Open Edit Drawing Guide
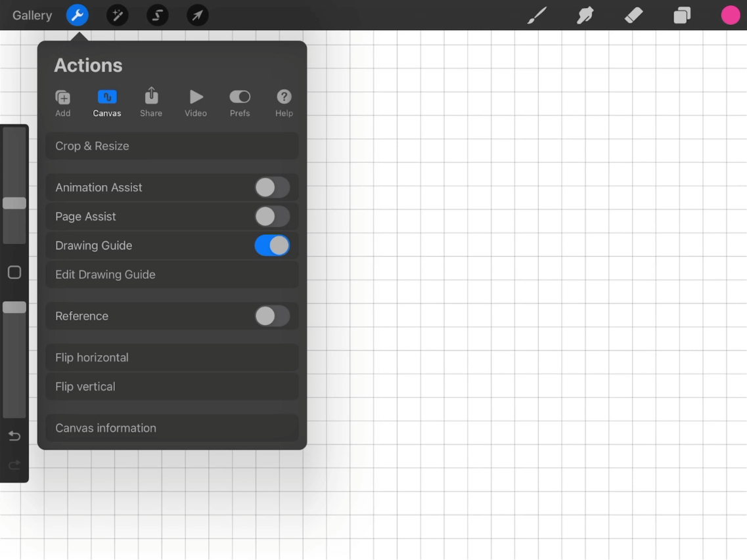747x560 pixels. coord(171,274)
